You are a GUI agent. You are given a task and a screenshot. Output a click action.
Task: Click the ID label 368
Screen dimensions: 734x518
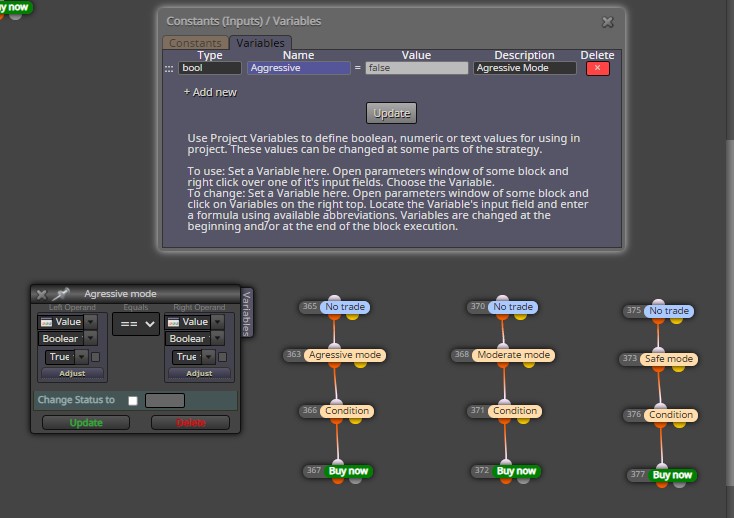click(462, 355)
